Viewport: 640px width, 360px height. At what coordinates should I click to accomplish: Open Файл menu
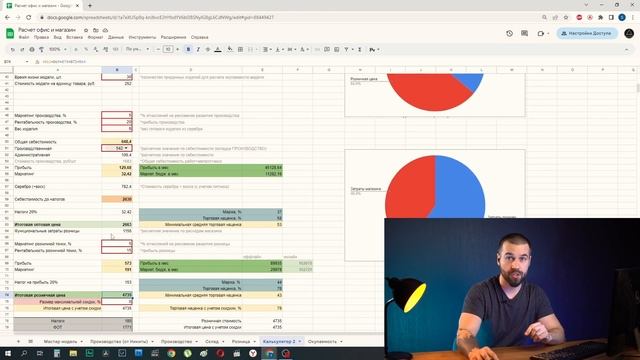(24, 37)
